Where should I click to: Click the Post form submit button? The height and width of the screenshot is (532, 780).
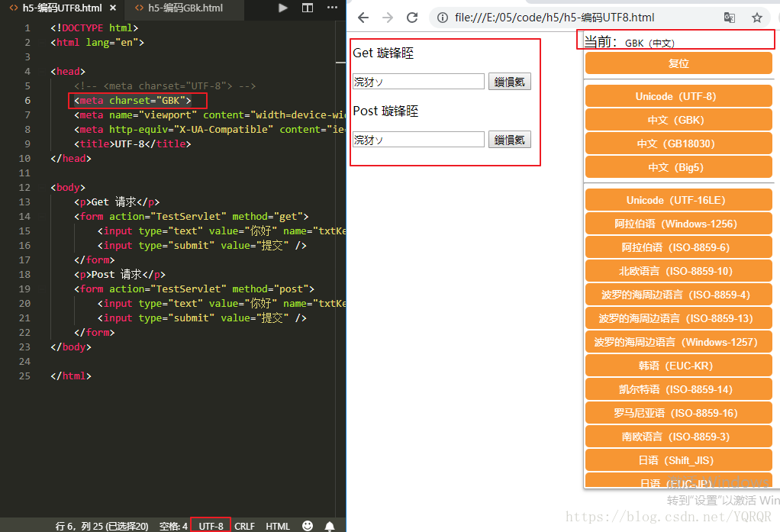[x=509, y=140]
